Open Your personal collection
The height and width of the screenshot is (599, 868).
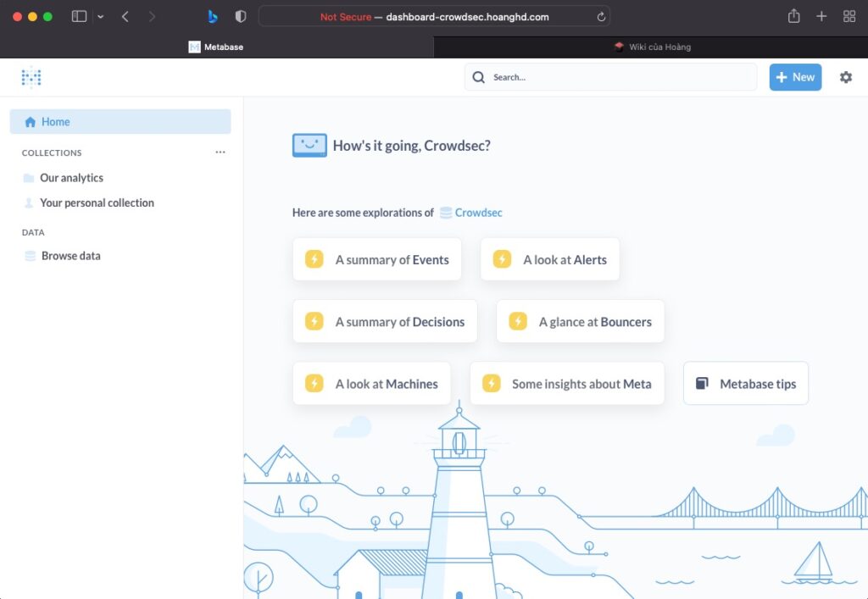click(x=97, y=202)
